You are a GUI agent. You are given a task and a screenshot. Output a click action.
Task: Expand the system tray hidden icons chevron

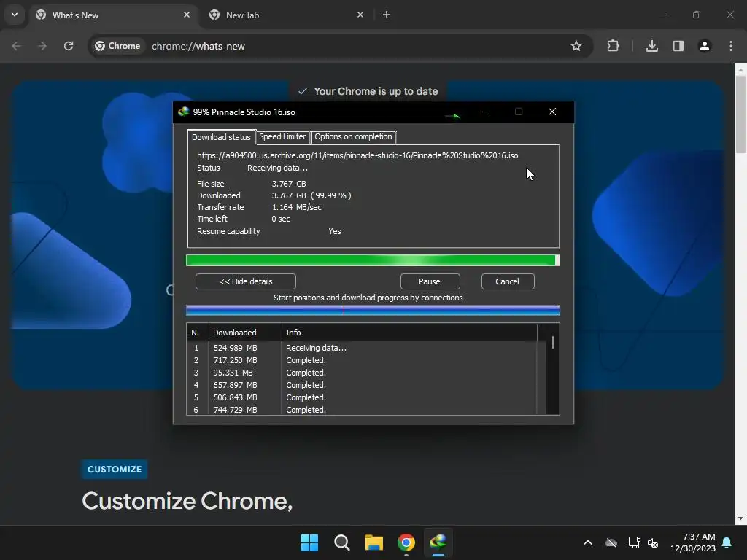point(588,542)
